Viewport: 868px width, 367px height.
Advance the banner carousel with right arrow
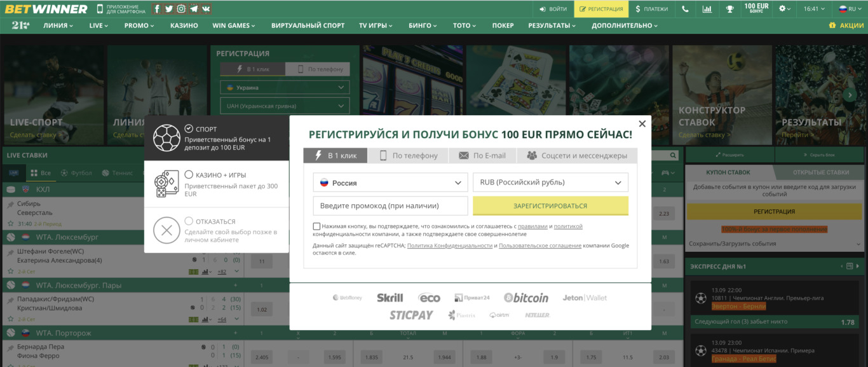tap(850, 95)
